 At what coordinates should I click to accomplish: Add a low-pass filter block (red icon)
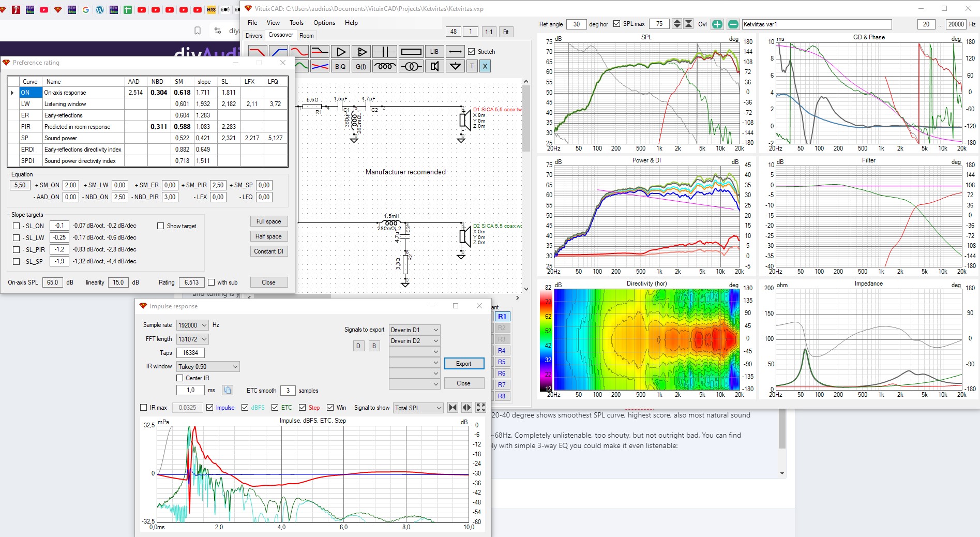(258, 52)
